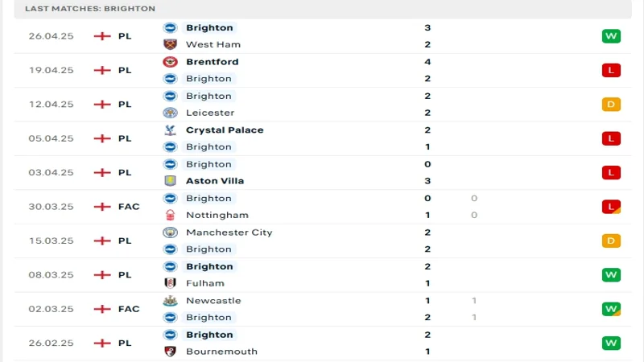This screenshot has height=362, width=644.
Task: Click orange D badge for Leicester match
Action: (x=611, y=105)
